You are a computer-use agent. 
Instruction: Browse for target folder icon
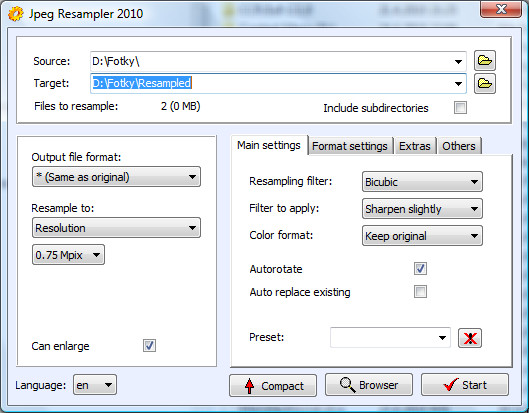coord(485,83)
